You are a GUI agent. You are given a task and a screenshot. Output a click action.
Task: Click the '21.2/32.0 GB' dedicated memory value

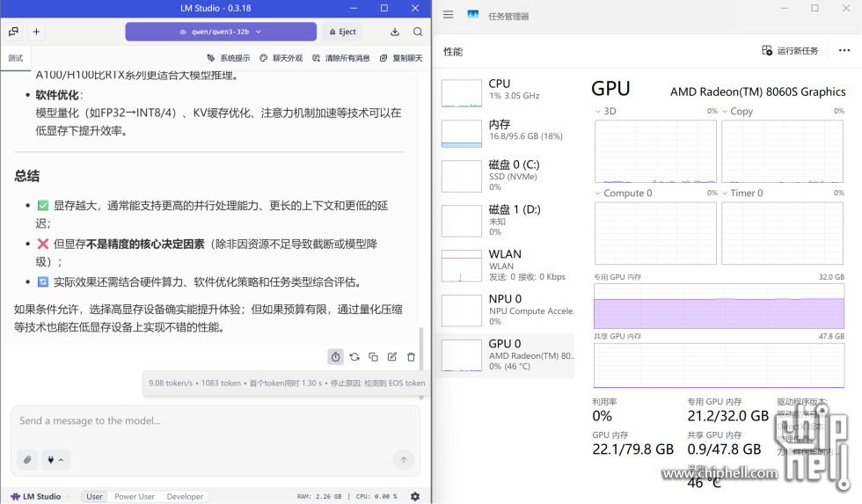coord(728,416)
